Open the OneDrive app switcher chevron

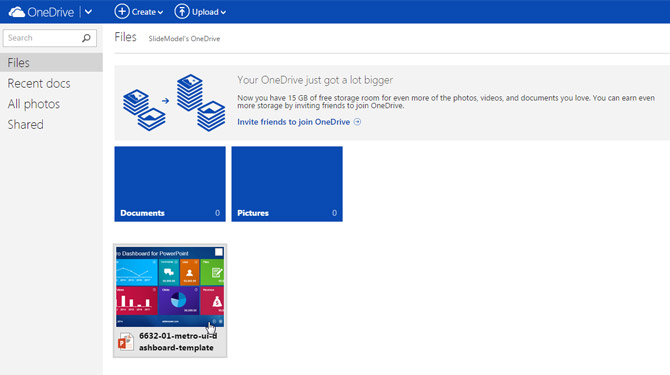point(88,12)
